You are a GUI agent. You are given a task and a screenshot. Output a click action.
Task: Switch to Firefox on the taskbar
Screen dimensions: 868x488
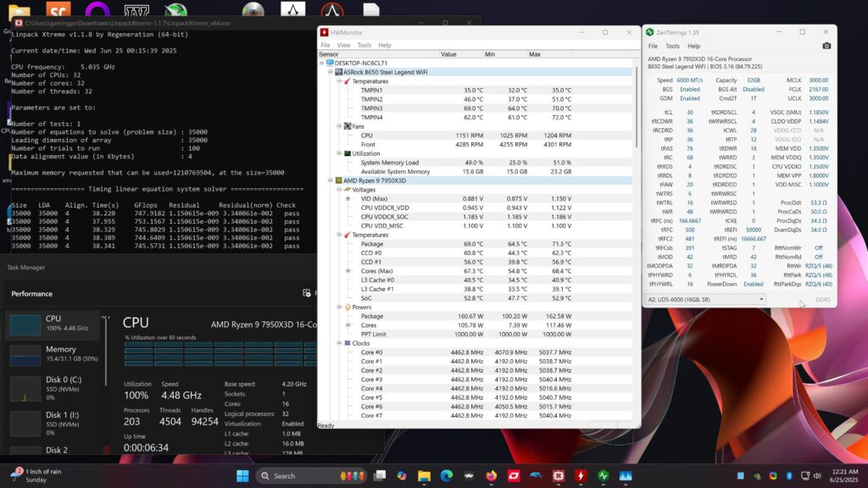pyautogui.click(x=492, y=476)
